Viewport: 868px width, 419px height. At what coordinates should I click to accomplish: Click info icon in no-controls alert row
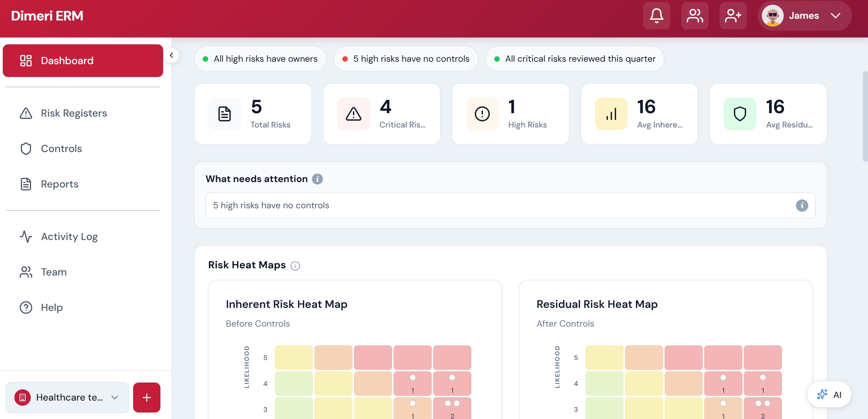(x=802, y=205)
